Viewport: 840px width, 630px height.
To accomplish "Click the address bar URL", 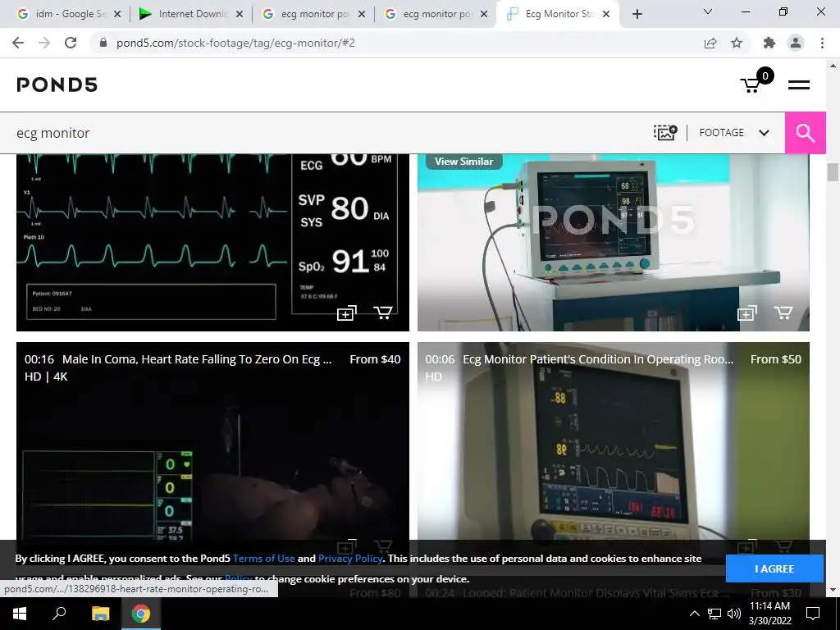I will (235, 43).
